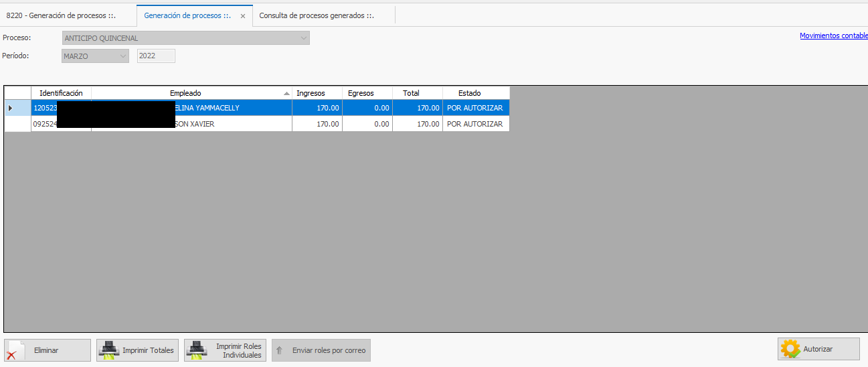Sort by the Identificación column header

point(61,93)
